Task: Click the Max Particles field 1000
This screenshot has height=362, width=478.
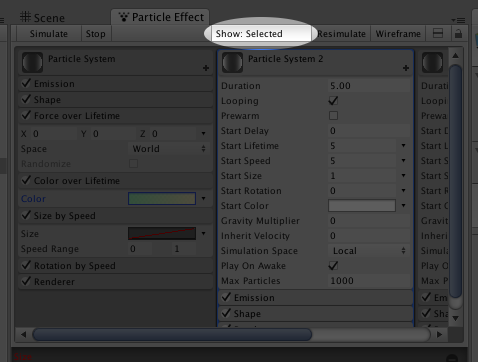Action: (369, 281)
